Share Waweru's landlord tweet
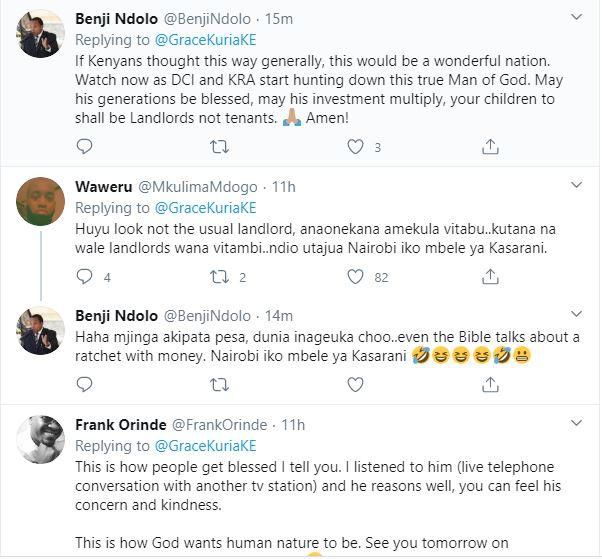The height and width of the screenshot is (559, 602). coord(490,277)
